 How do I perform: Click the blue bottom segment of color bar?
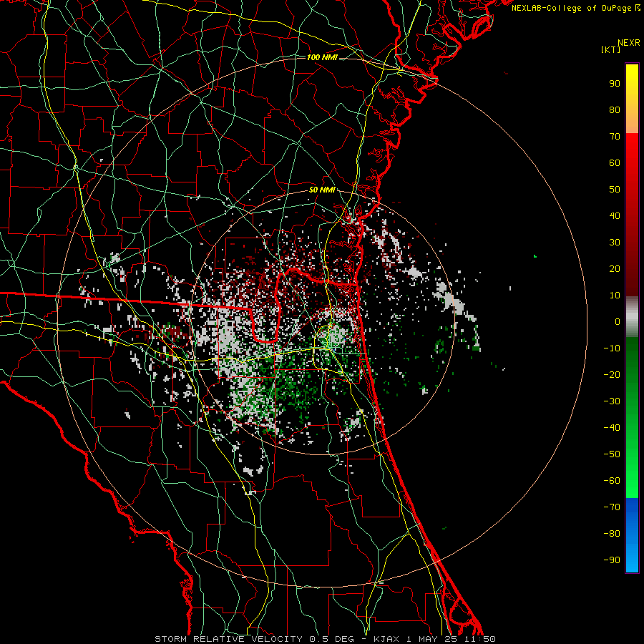tap(632, 535)
